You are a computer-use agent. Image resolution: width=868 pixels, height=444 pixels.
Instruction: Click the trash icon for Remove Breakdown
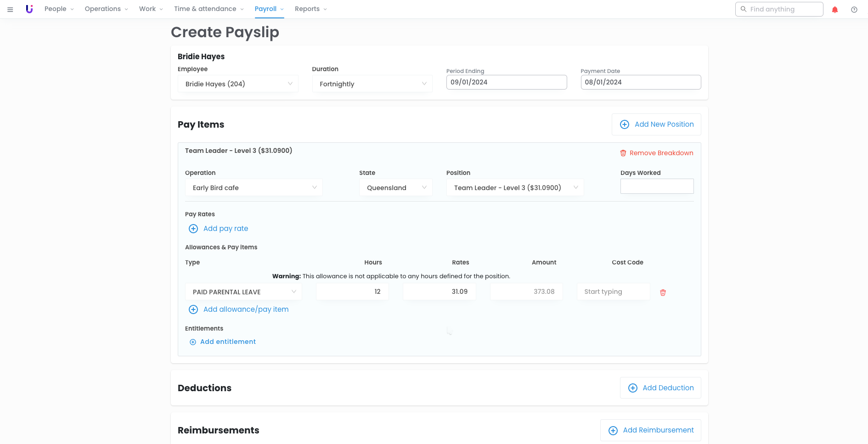coord(623,153)
